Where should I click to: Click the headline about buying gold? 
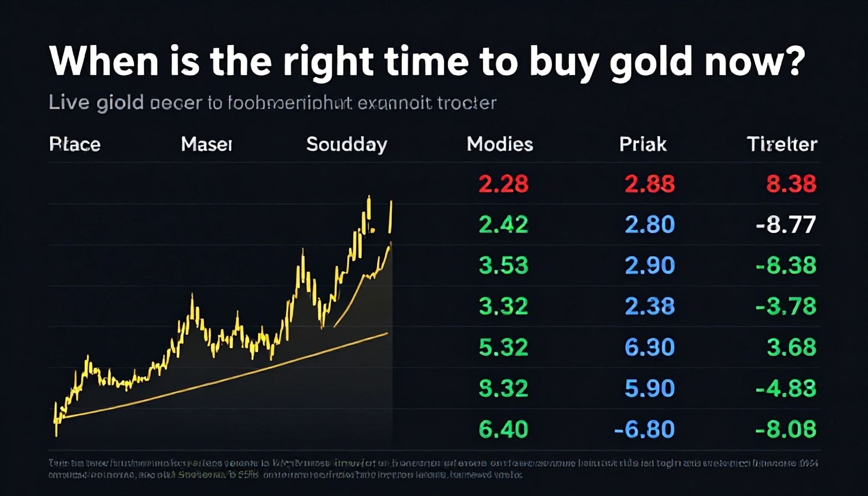(427, 62)
